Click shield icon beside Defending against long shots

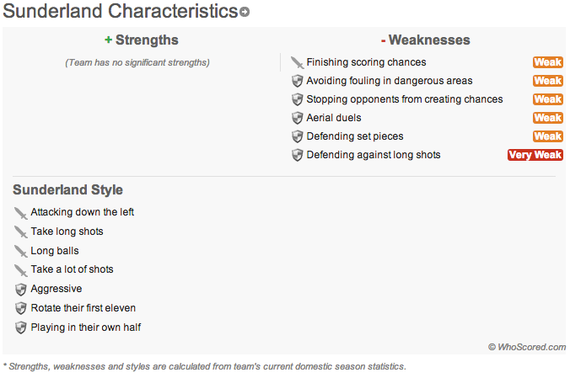[297, 155]
